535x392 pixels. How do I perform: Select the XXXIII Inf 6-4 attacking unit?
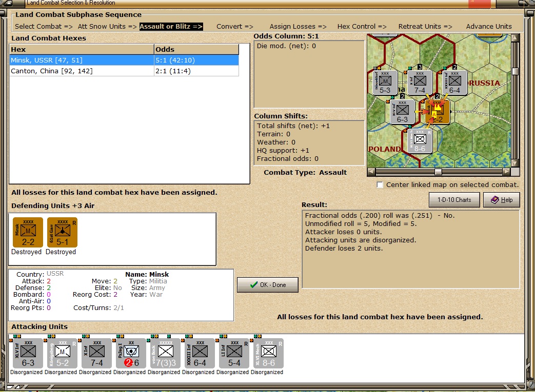(200, 353)
